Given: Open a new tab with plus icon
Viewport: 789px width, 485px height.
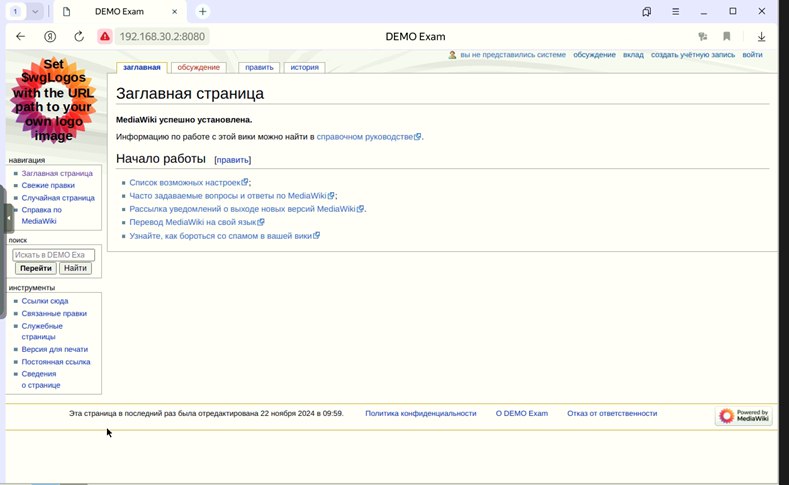Looking at the screenshot, I should [202, 11].
